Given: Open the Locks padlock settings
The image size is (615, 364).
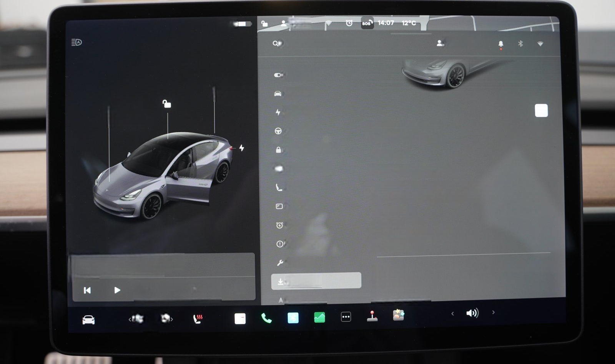Looking at the screenshot, I should tap(278, 150).
